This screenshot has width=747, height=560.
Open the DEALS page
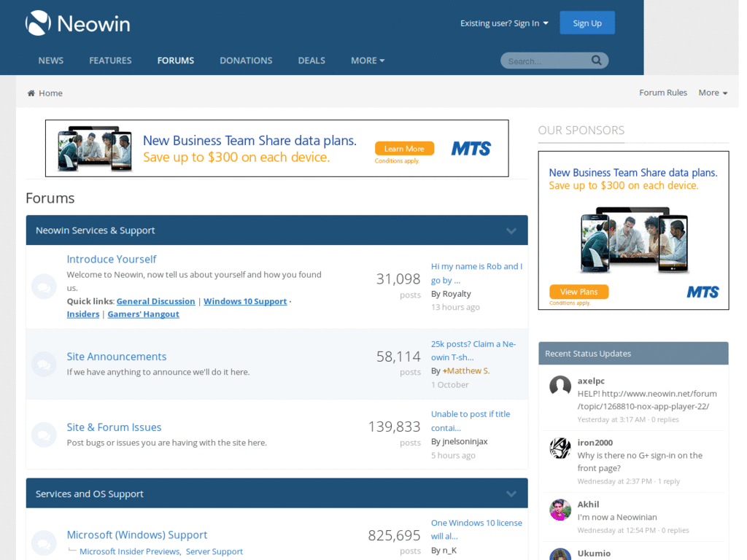(311, 61)
